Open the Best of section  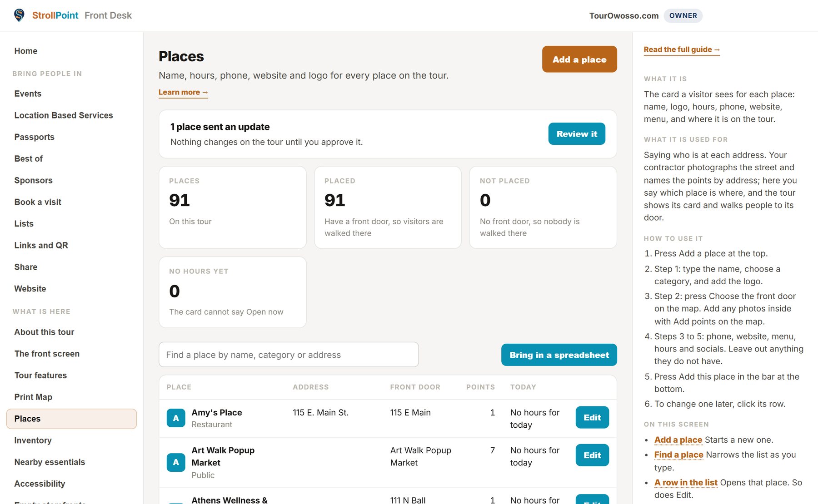(29, 158)
